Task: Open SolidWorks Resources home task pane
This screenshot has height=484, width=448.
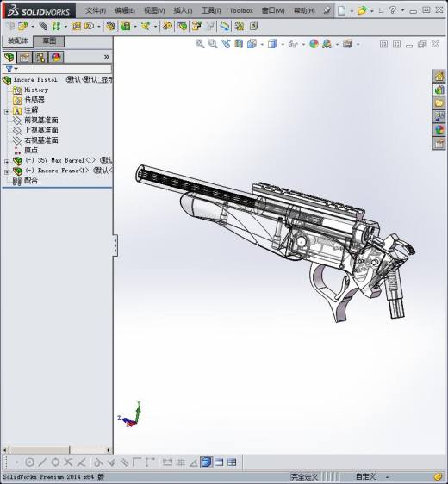Action: click(439, 77)
